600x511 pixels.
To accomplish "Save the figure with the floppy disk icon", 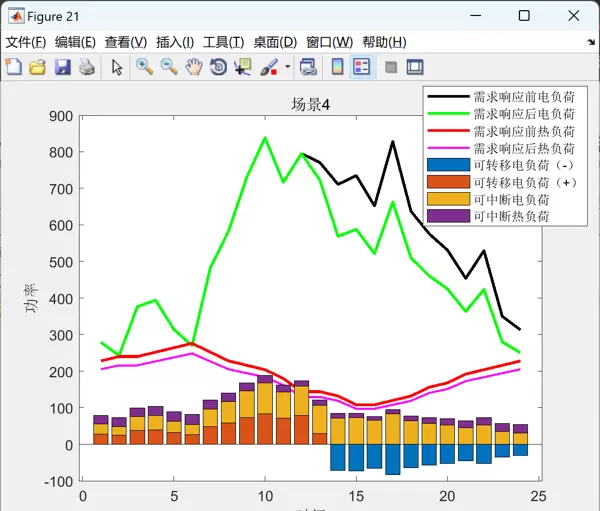I will pos(62,67).
